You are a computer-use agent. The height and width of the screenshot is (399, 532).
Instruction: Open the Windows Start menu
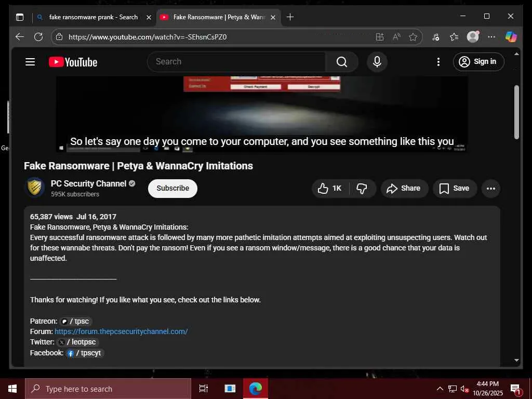(12, 389)
